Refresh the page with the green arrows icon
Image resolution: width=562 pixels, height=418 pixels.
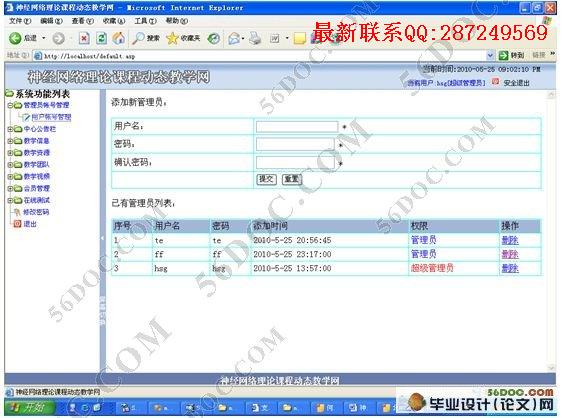101,38
